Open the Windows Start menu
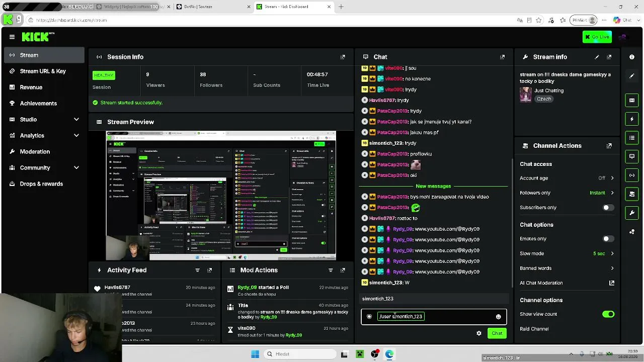Image resolution: width=644 pixels, height=362 pixels. point(255,354)
